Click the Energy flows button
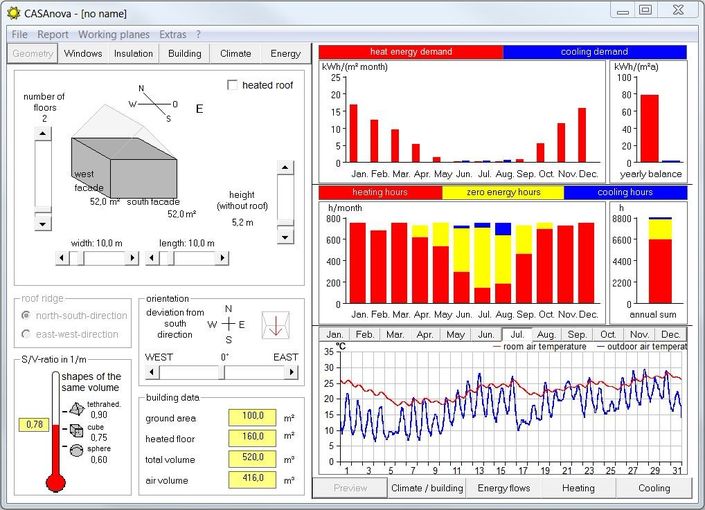Image resolution: width=705 pixels, height=510 pixels. point(504,488)
